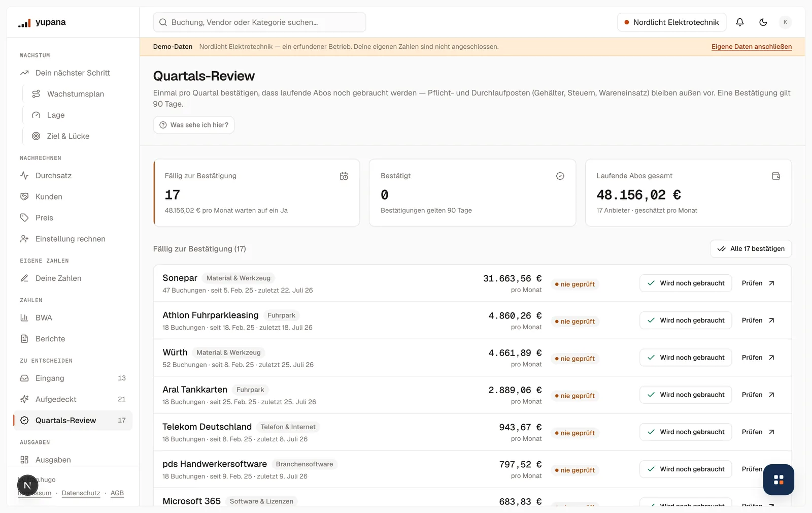812x513 pixels.
Task: Click Telefon & Internet tag
Action: (x=288, y=427)
